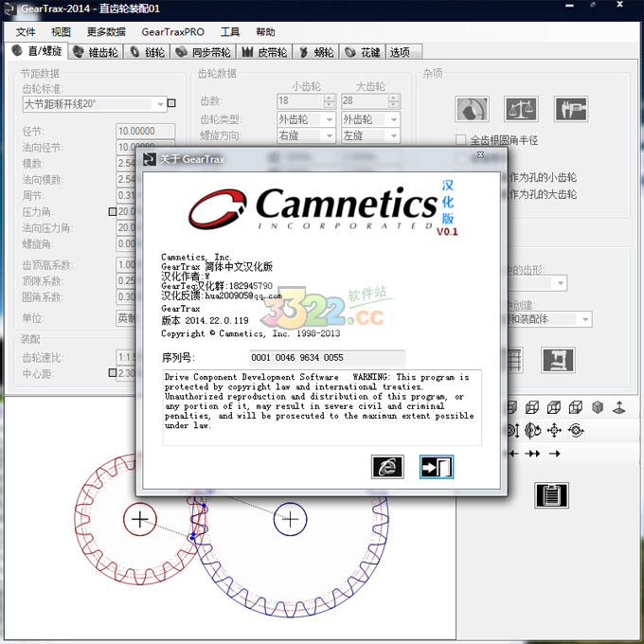Close the 关于 GearTrax dialog with its X
This screenshot has width=644, height=644.
point(480,154)
